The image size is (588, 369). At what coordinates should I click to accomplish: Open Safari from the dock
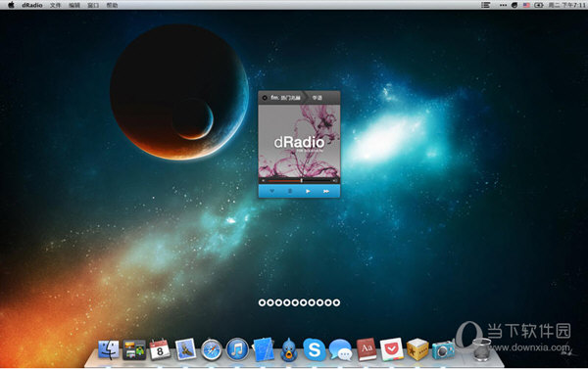click(211, 349)
